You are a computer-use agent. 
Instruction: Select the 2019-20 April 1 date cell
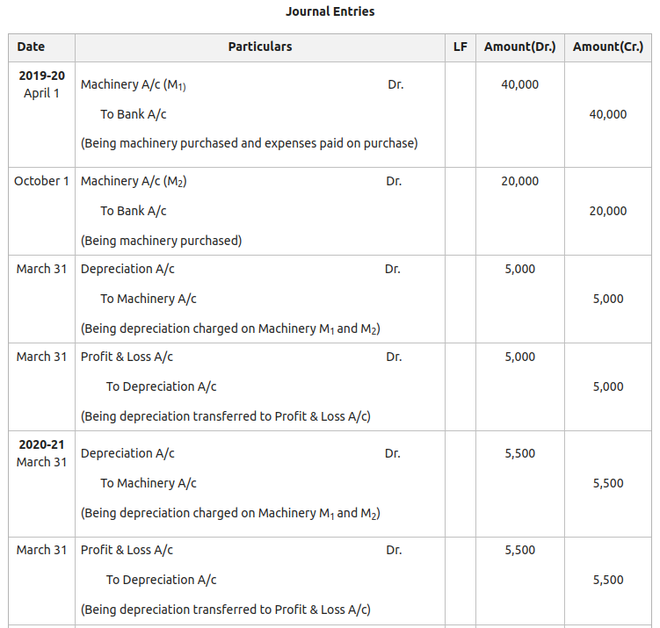[x=42, y=84]
